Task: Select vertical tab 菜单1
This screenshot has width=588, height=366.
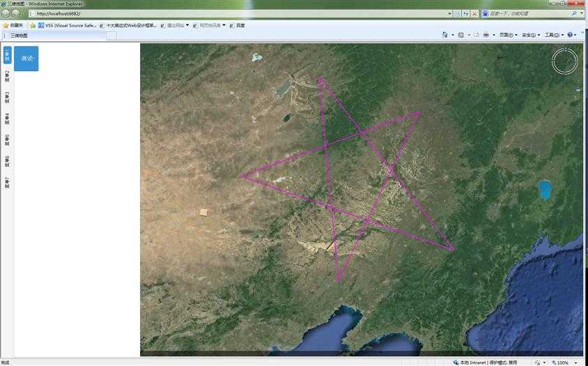Action: [7, 55]
